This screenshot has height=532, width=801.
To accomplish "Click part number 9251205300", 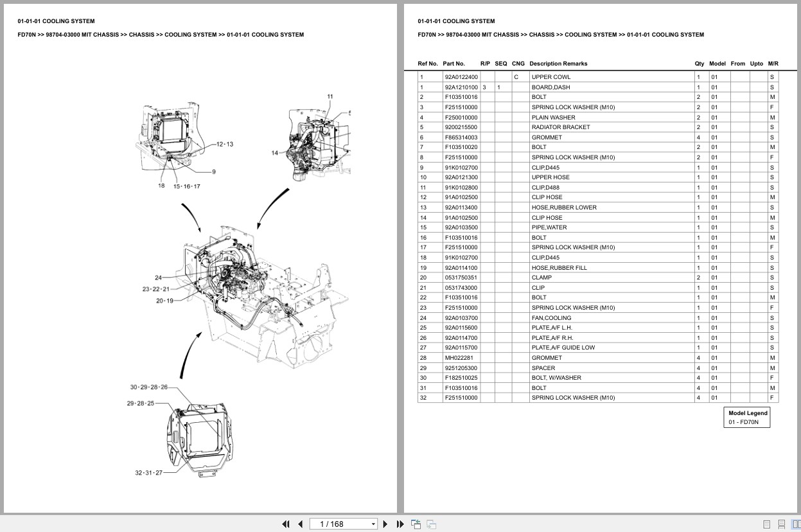I will (x=461, y=368).
